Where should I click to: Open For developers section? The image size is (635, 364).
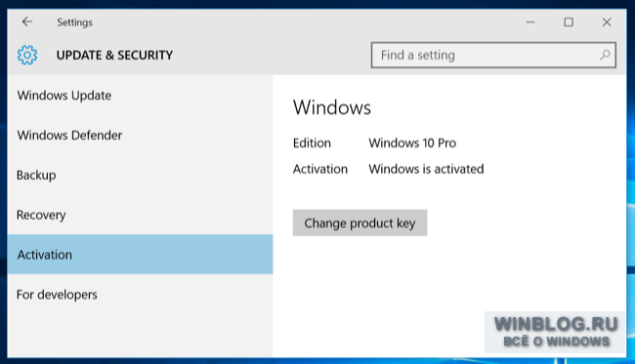click(x=140, y=295)
